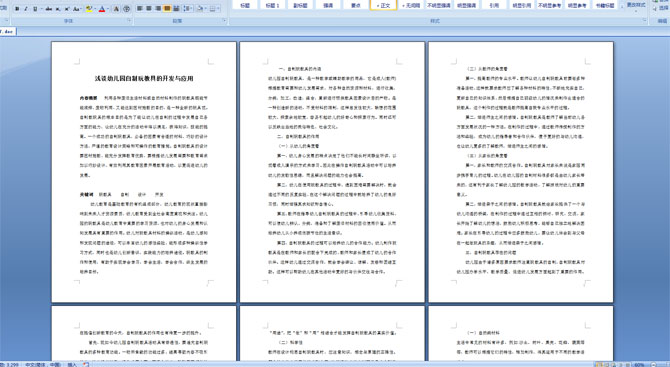
Task: Toggle bold formatting in the ribbon
Action: tap(17, 9)
